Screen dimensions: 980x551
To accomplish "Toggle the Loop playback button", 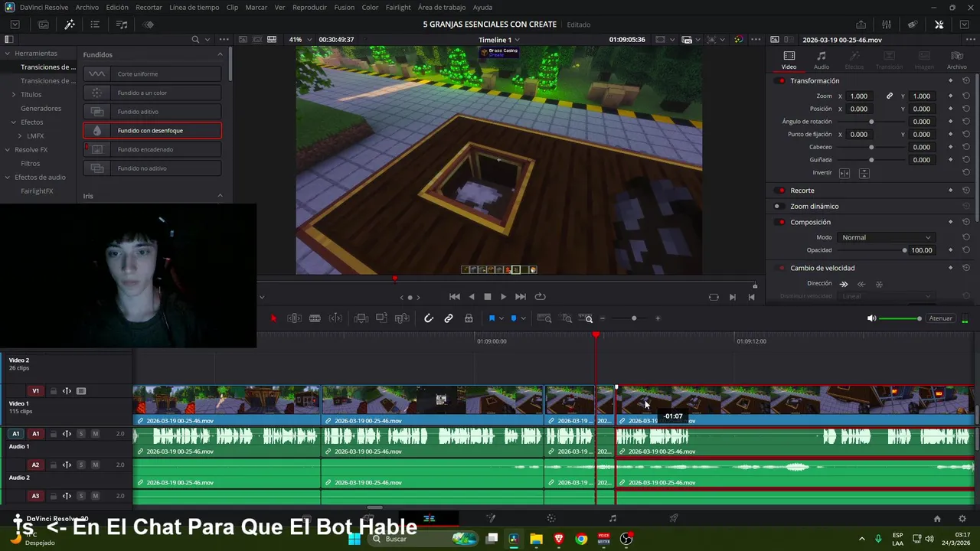I will 540,297.
